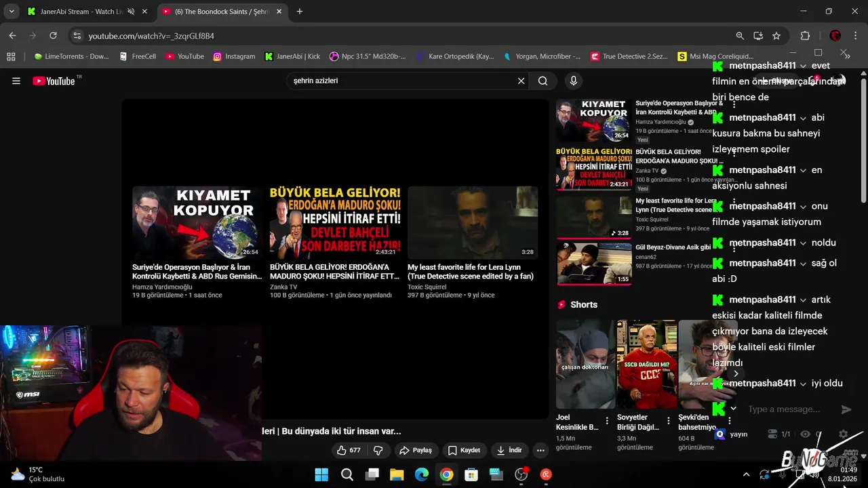Open Instagram bookmark

235,56
